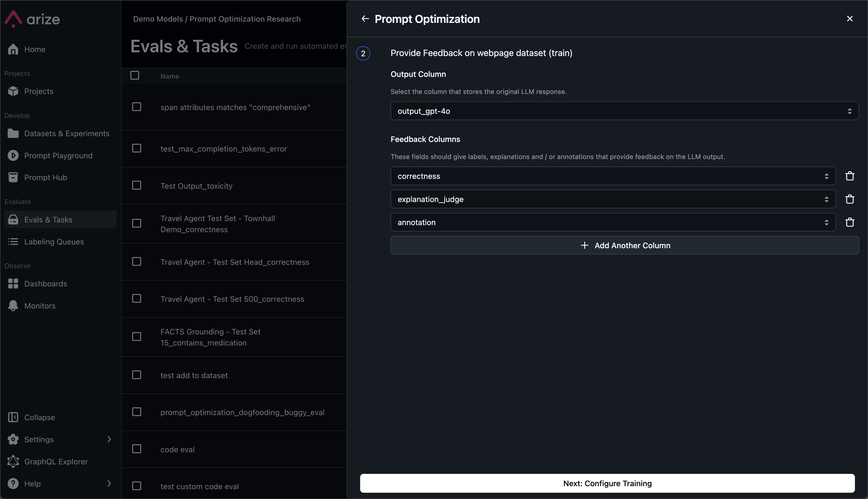Viewport: 868px width, 499px height.
Task: Open Labeling Queues page
Action: [54, 242]
